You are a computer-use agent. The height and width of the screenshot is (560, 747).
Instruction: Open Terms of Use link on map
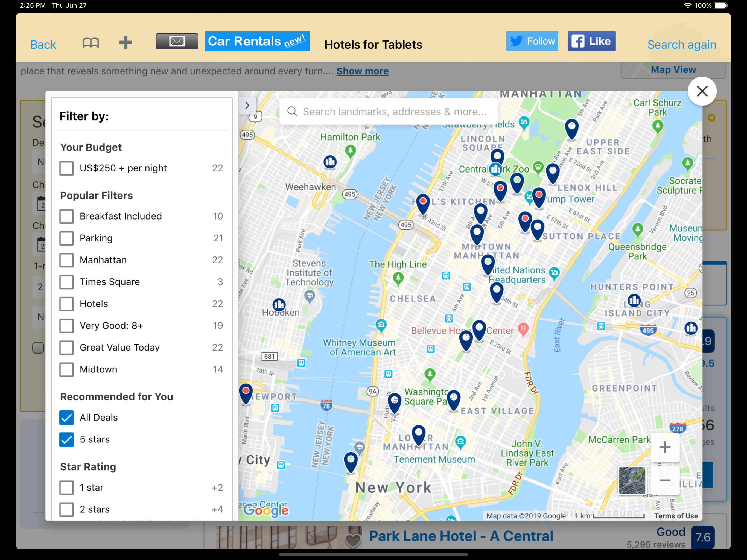tap(676, 516)
